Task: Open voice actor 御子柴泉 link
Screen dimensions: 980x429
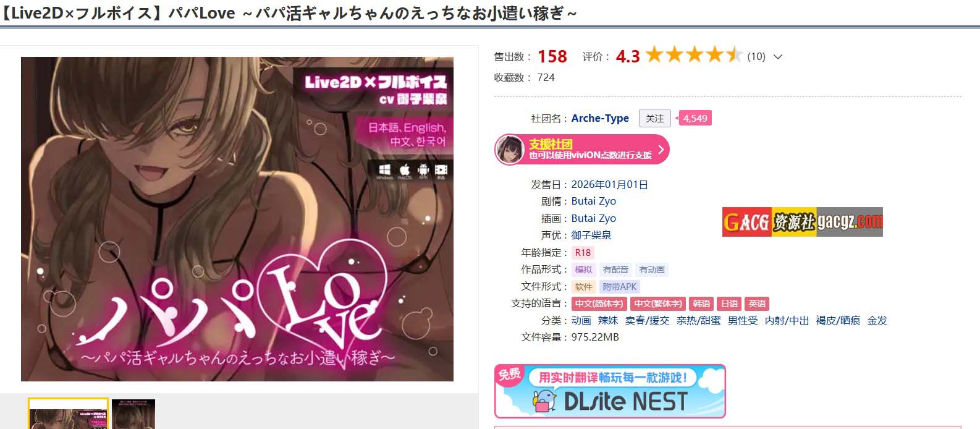Action: coord(591,235)
